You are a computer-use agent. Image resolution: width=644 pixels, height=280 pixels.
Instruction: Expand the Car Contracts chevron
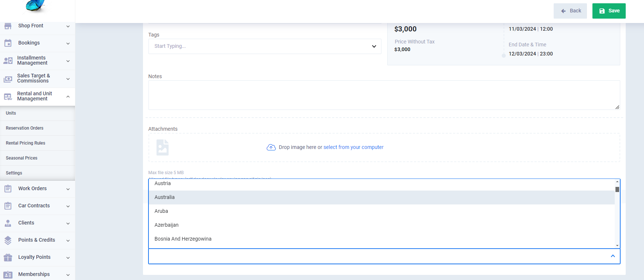(68, 206)
